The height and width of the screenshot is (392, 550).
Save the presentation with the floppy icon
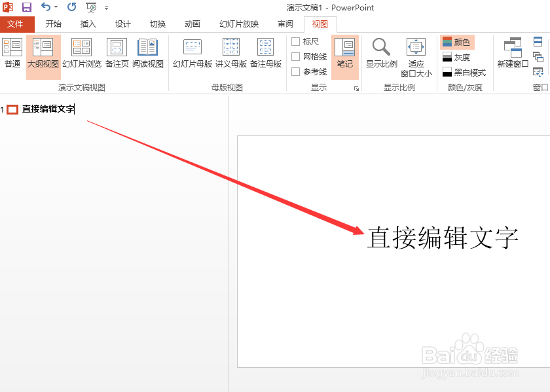coord(27,7)
